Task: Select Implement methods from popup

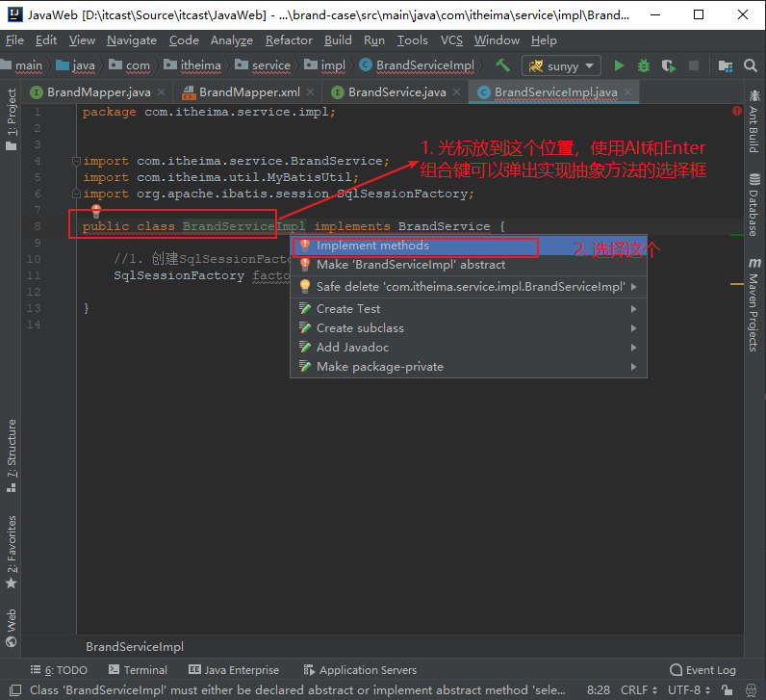Action: (372, 246)
